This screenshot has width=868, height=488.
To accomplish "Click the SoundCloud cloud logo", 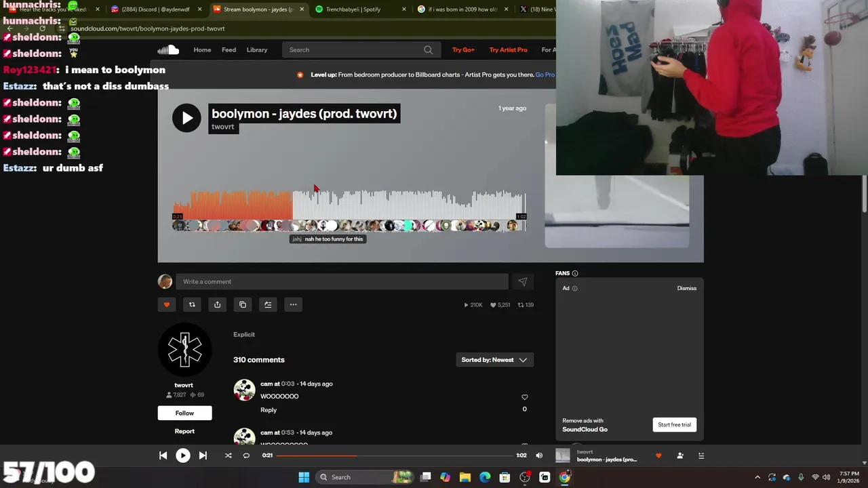I will click(x=168, y=49).
